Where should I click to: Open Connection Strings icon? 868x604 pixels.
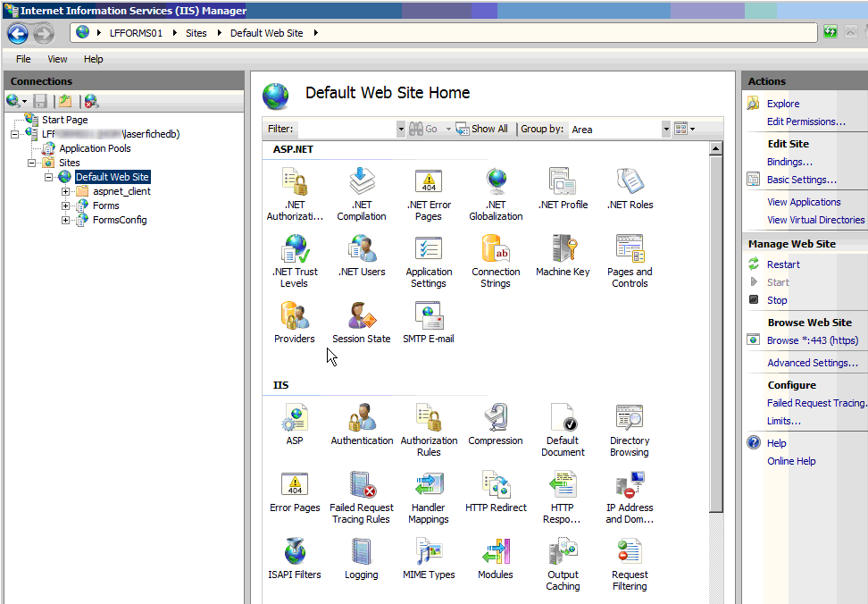[496, 261]
